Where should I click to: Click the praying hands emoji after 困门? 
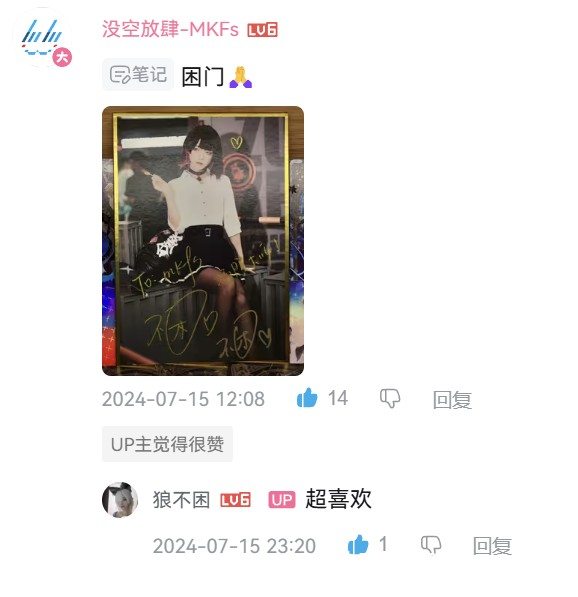click(241, 77)
